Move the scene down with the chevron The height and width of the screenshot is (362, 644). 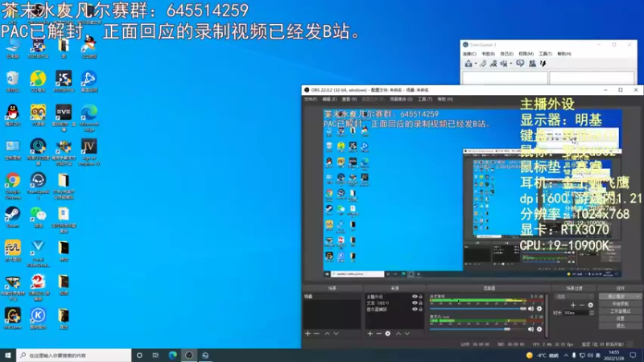pyautogui.click(x=336, y=334)
